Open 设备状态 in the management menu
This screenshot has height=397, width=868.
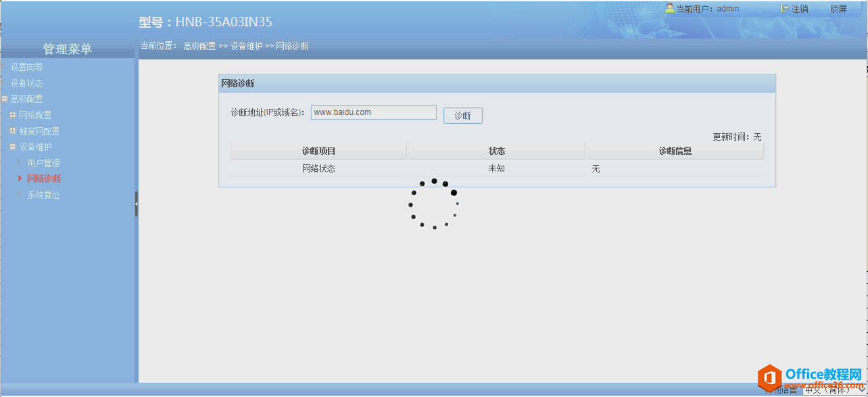(x=26, y=83)
